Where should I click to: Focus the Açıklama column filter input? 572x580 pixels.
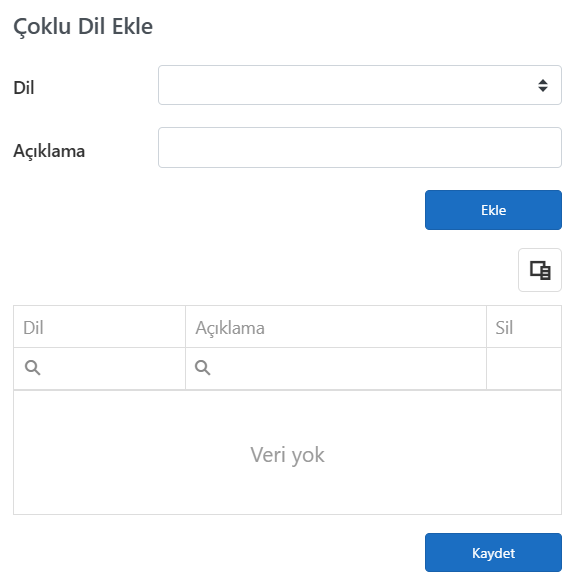coord(336,368)
